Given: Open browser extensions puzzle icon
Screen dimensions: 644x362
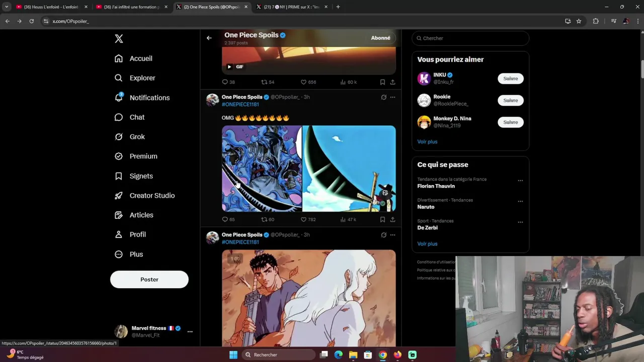Looking at the screenshot, I should coord(596,21).
